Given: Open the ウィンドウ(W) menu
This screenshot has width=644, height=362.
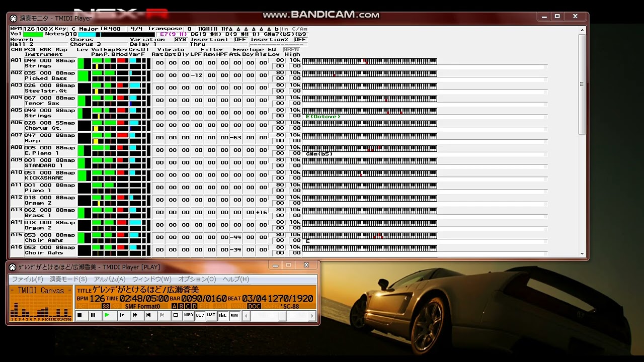Looking at the screenshot, I should point(151,279).
